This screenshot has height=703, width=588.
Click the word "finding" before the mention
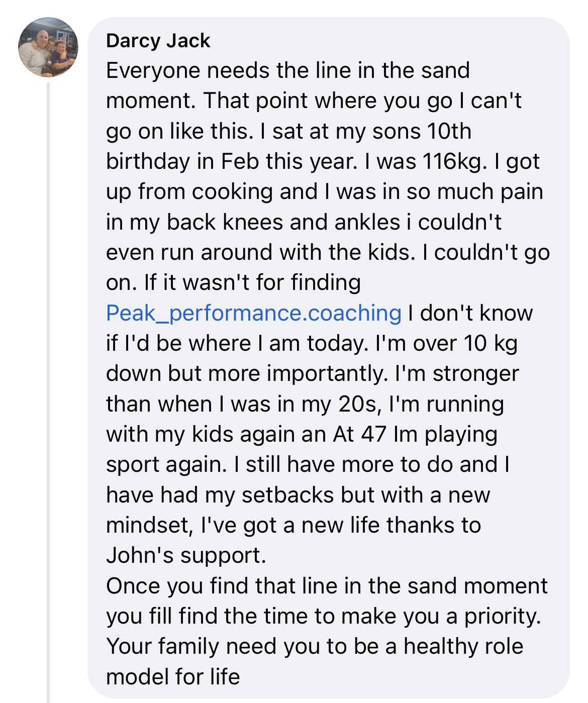click(326, 282)
